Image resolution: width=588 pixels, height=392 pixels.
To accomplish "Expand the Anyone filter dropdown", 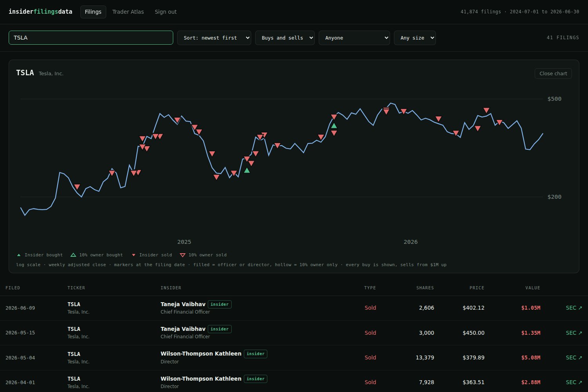I will pyautogui.click(x=354, y=38).
